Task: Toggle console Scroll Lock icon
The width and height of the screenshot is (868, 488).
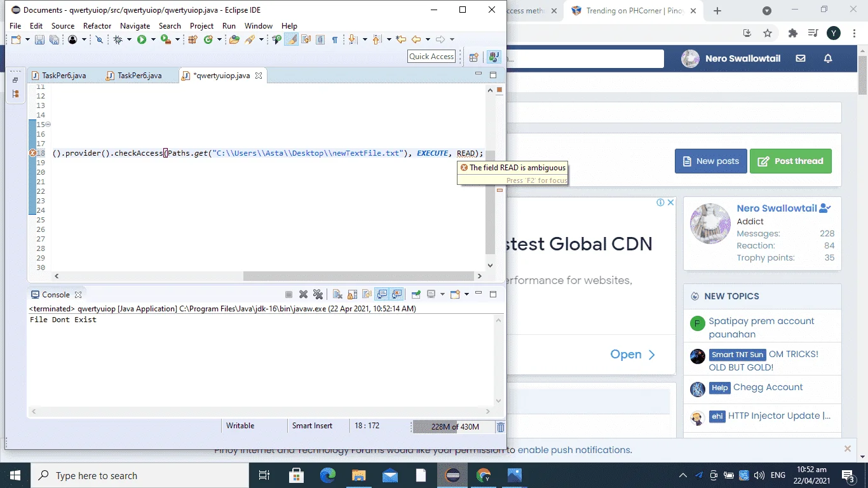Action: (353, 294)
